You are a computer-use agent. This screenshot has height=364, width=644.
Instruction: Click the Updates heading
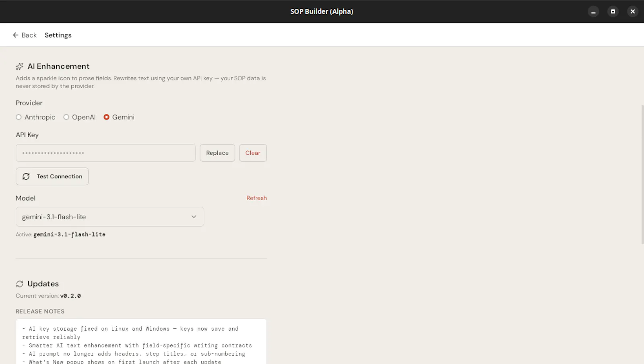43,284
